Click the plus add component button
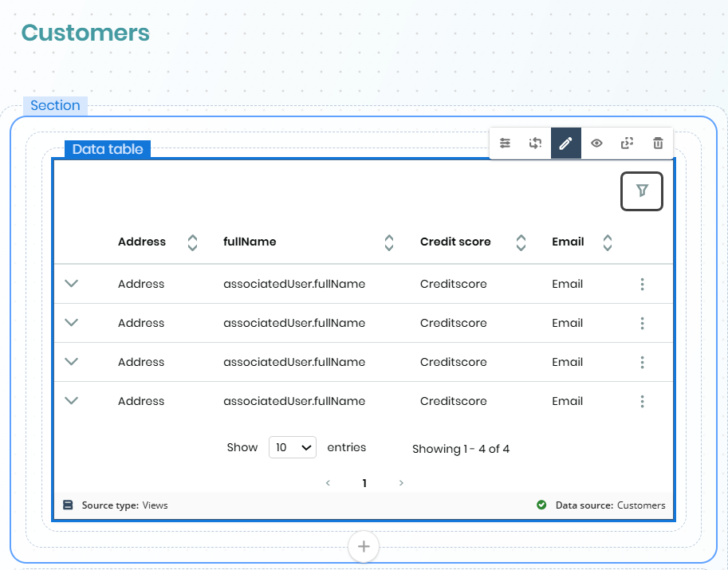 coord(364,546)
